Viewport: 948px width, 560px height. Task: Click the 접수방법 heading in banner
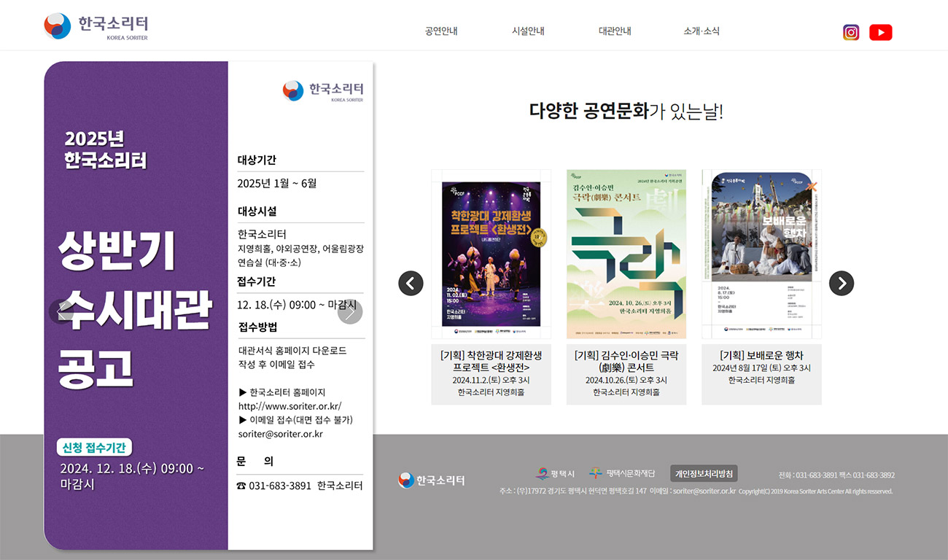pos(257,327)
